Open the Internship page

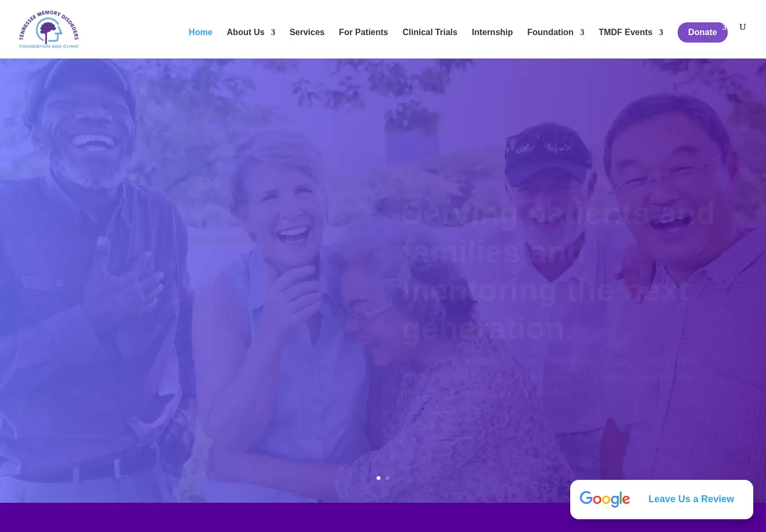492,32
